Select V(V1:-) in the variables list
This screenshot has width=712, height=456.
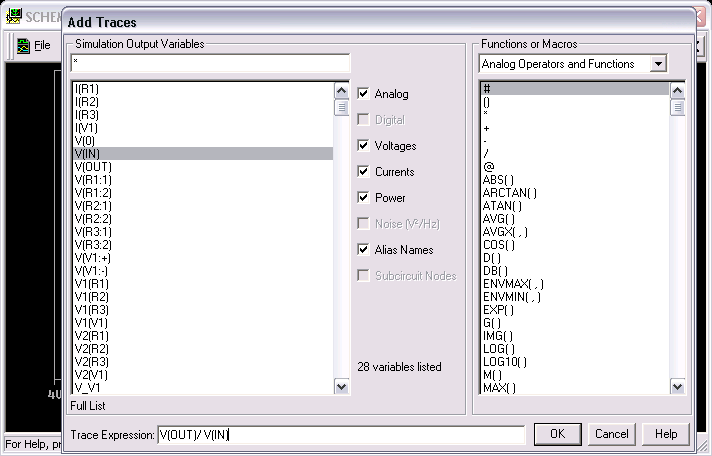(203, 271)
